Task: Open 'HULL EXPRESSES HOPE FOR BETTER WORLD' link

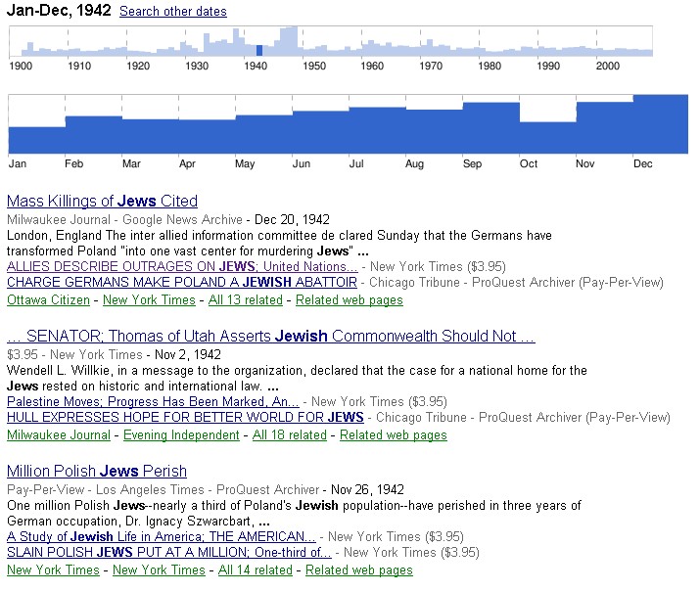Action: [x=185, y=417]
